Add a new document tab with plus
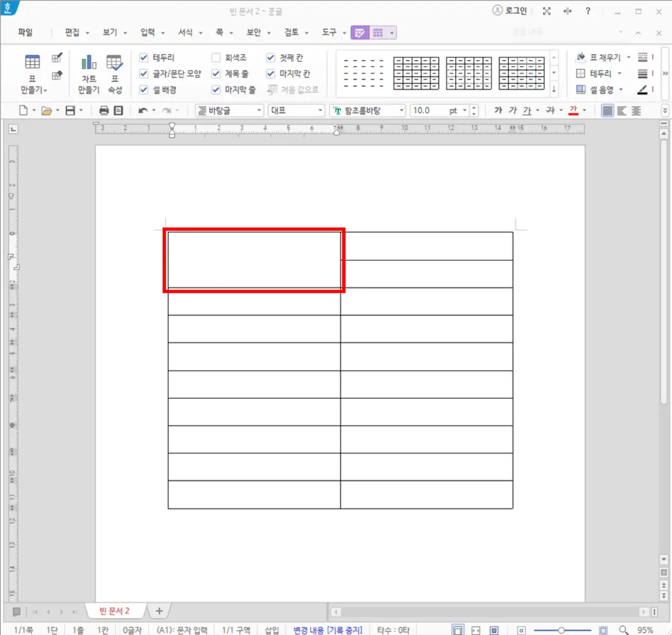 click(x=159, y=611)
